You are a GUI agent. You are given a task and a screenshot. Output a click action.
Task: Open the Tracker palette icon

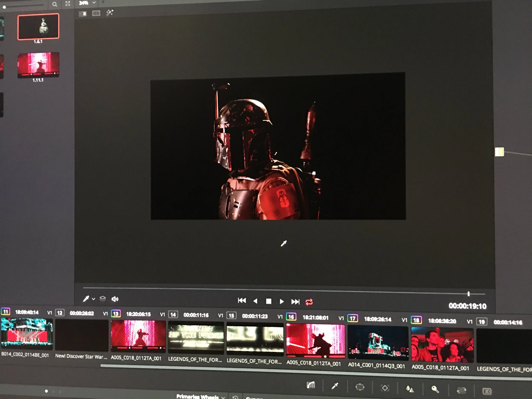tap(385, 388)
